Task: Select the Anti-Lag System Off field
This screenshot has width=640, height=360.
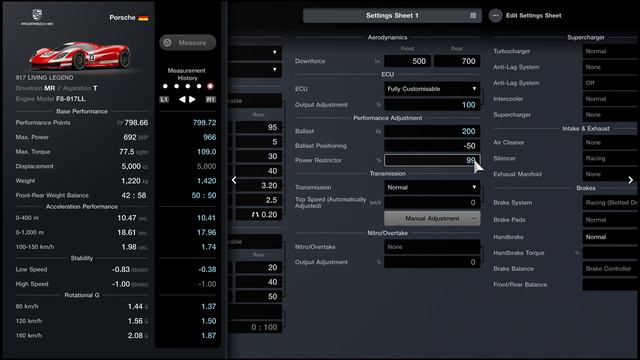Action: coord(611,83)
